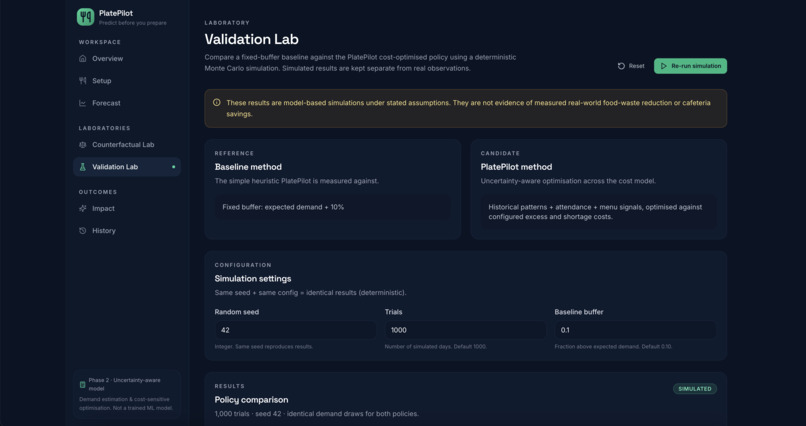Click the model-based simulations warning text
Image resolution: width=806 pixels, height=426 pixels.
coord(468,108)
